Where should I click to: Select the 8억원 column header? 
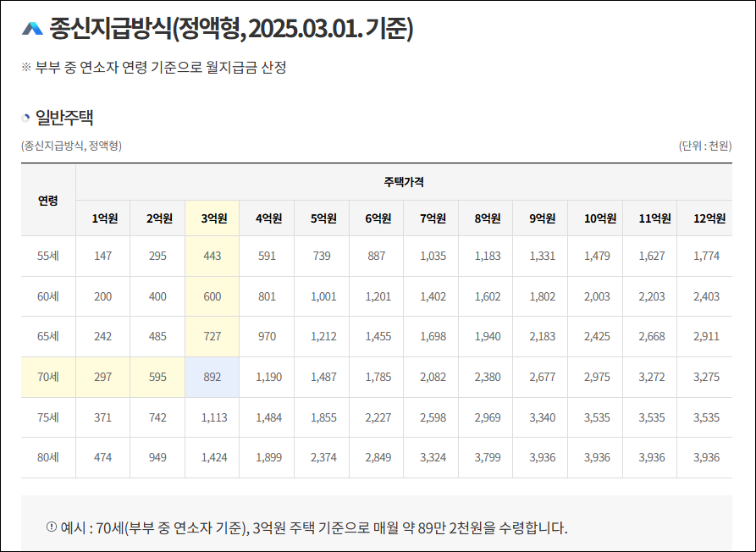tap(488, 218)
